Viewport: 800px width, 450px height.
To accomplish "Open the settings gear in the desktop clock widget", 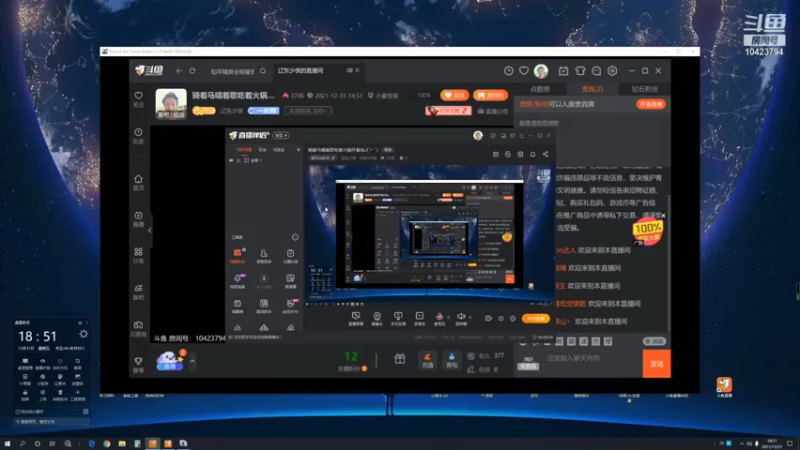I will (x=84, y=334).
